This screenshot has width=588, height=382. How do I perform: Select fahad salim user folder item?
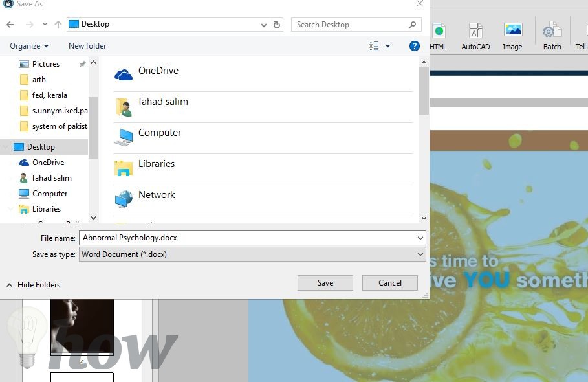[x=263, y=107]
